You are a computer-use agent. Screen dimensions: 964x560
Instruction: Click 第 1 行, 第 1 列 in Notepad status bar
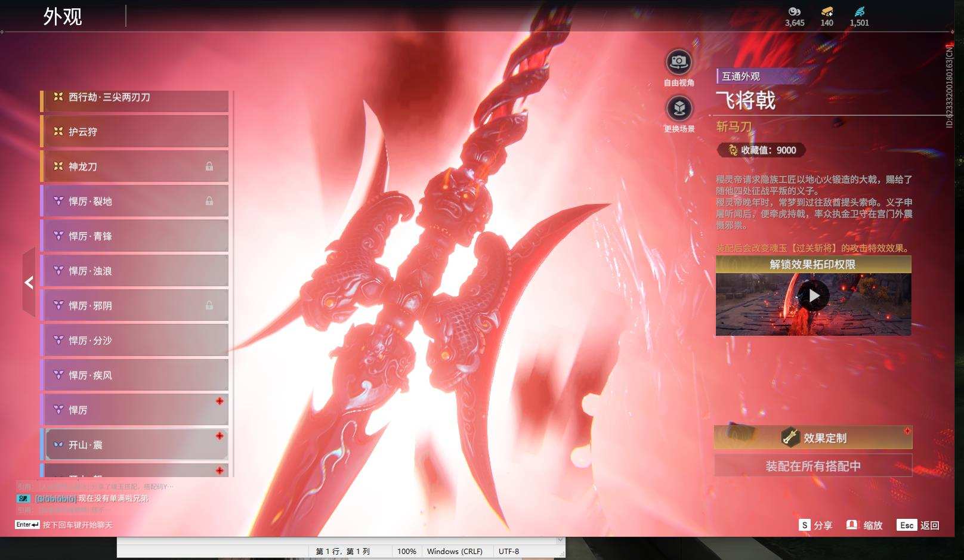click(343, 552)
